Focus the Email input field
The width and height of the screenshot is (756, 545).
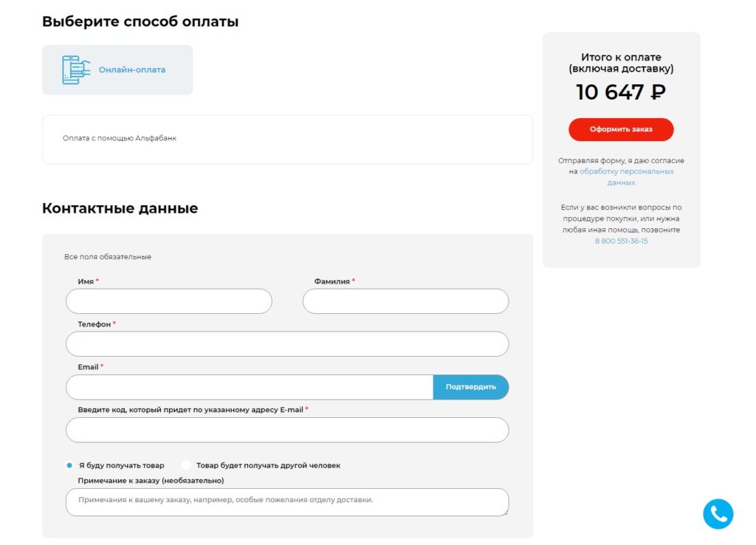coord(250,387)
